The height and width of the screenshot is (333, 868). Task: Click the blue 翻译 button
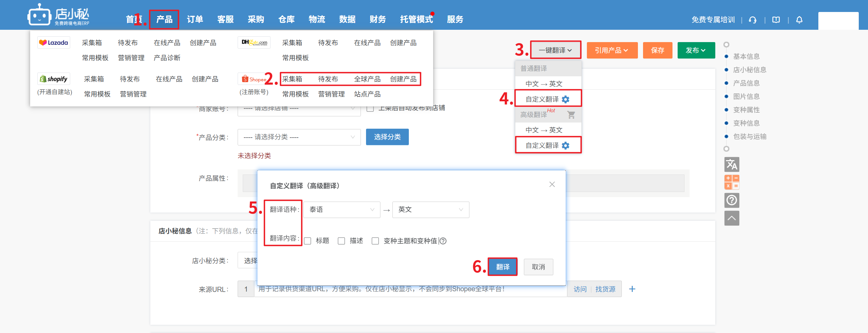pyautogui.click(x=502, y=267)
